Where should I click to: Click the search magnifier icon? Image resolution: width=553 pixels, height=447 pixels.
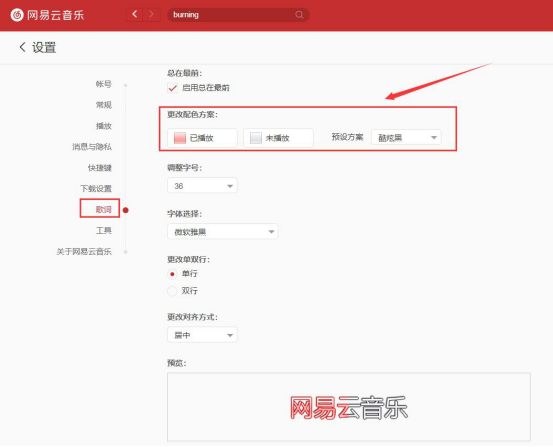pos(299,15)
